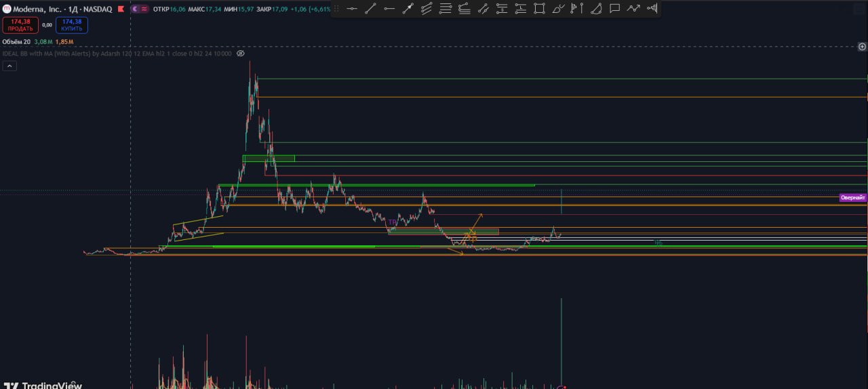Viewport: 868px width, 389px height.
Task: Select the rectangle shape tool
Action: [x=539, y=9]
